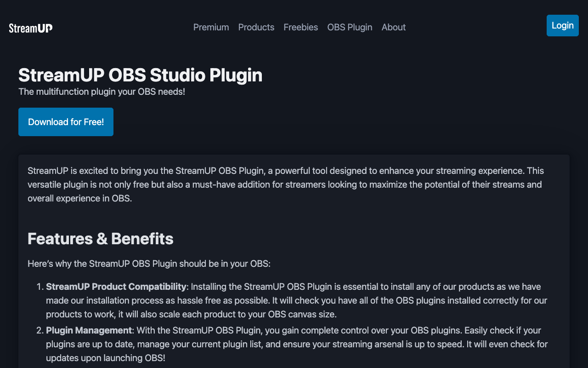Click the list number 1 marker

coord(40,287)
